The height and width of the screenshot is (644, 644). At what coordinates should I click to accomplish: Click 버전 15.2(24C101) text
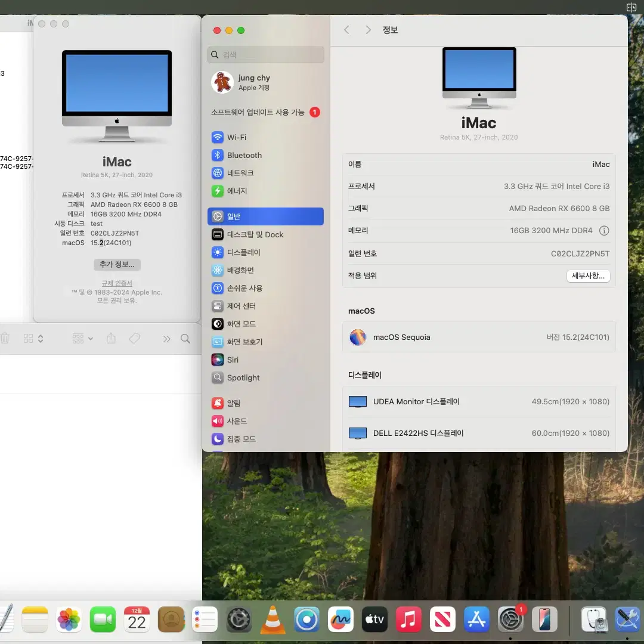point(578,337)
